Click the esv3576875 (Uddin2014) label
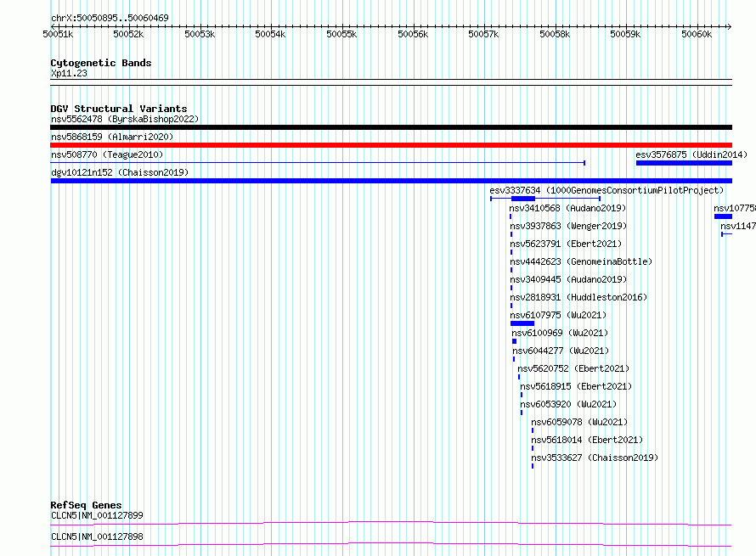This screenshot has height=556, width=756. 691,154
